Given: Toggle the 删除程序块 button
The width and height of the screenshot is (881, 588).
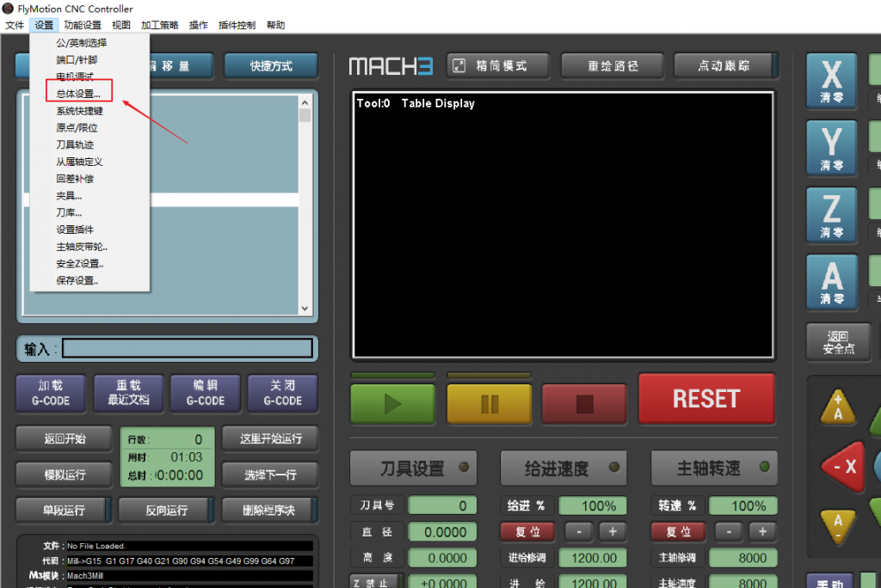Looking at the screenshot, I should click(270, 510).
